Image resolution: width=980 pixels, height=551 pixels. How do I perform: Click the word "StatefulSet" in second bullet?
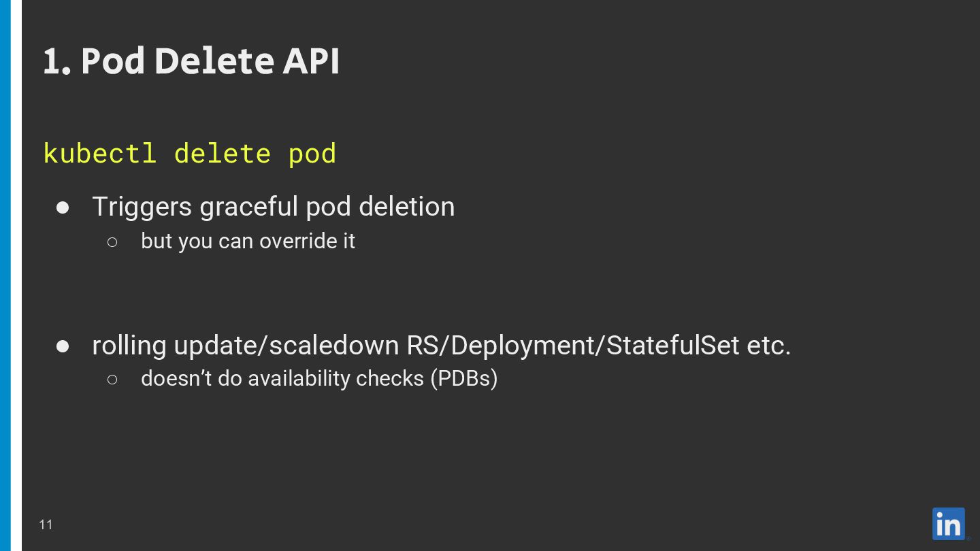point(672,346)
